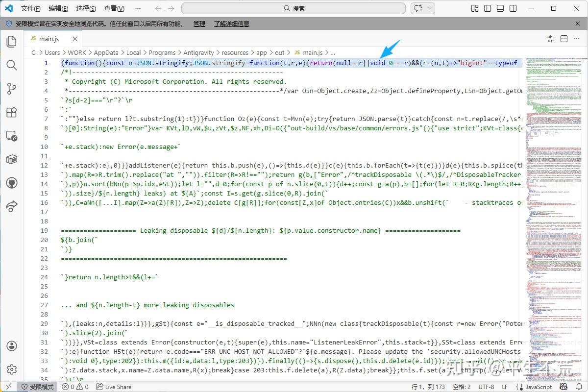Click 行 1, 列 173 cursor position

tap(428, 387)
